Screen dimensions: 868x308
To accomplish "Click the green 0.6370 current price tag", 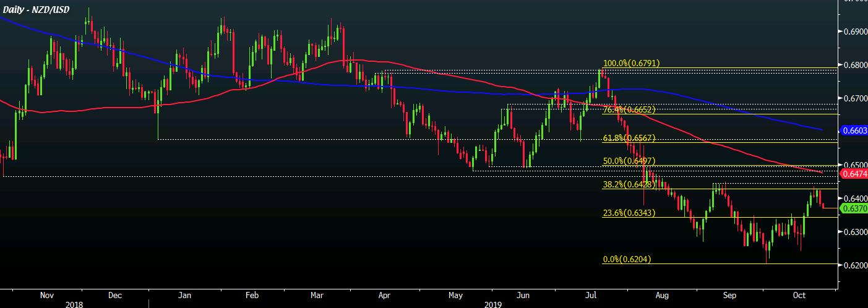I will 854,209.
